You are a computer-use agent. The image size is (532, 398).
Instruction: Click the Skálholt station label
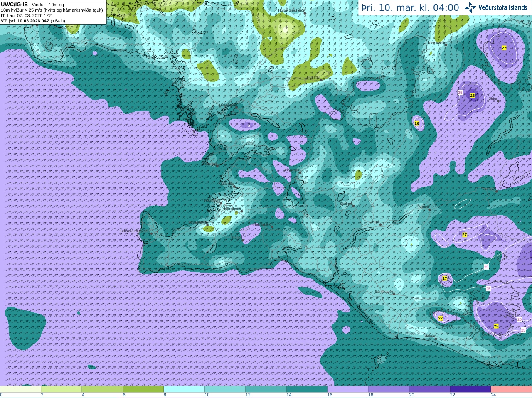pyautogui.click(x=346, y=204)
